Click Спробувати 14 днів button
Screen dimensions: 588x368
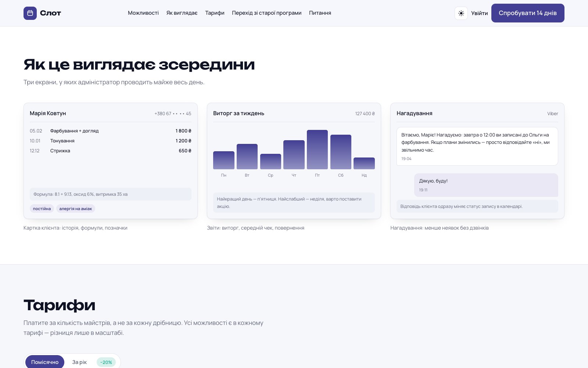click(528, 13)
